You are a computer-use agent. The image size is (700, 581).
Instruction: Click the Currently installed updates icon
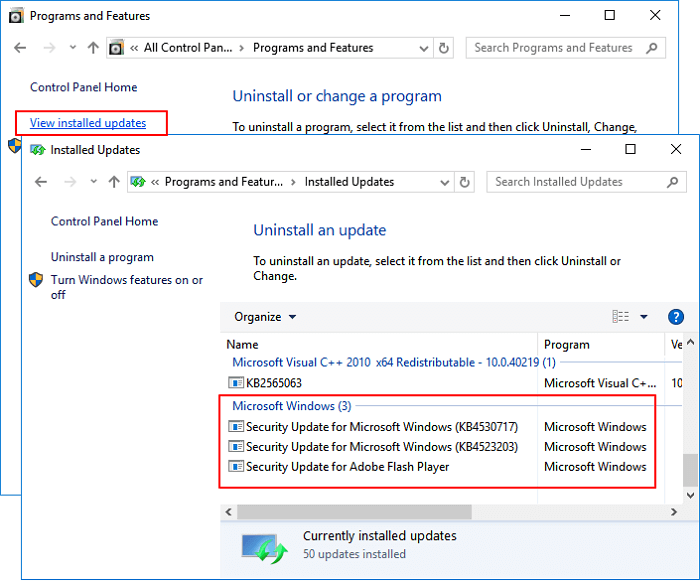click(x=264, y=548)
